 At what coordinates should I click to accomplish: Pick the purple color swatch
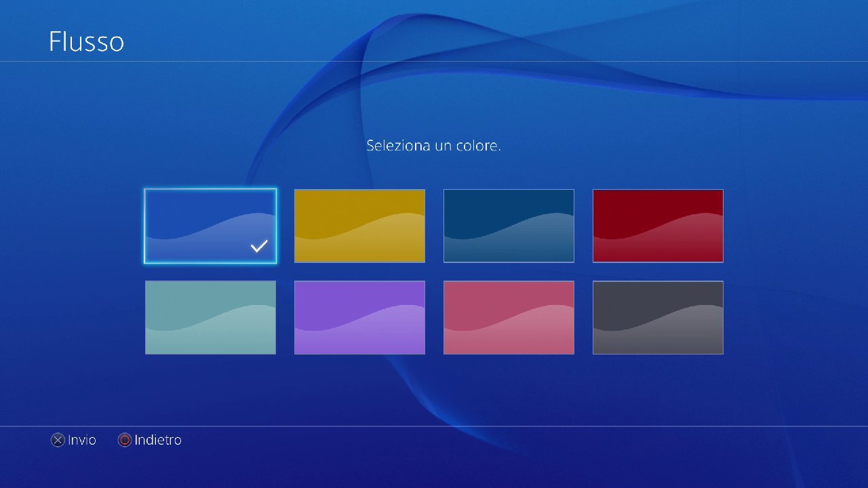click(359, 317)
